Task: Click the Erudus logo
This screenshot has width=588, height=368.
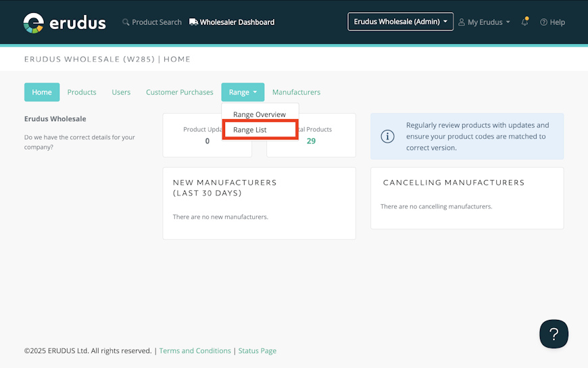Action: click(64, 23)
